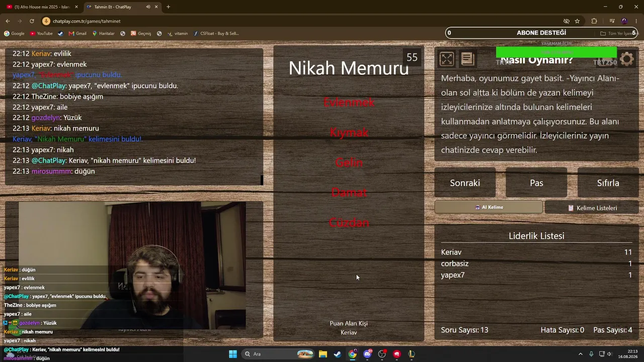Viewport: 644px width, 362px height.
Task: Click the Chrome icon in the taskbar
Action: coord(353,354)
